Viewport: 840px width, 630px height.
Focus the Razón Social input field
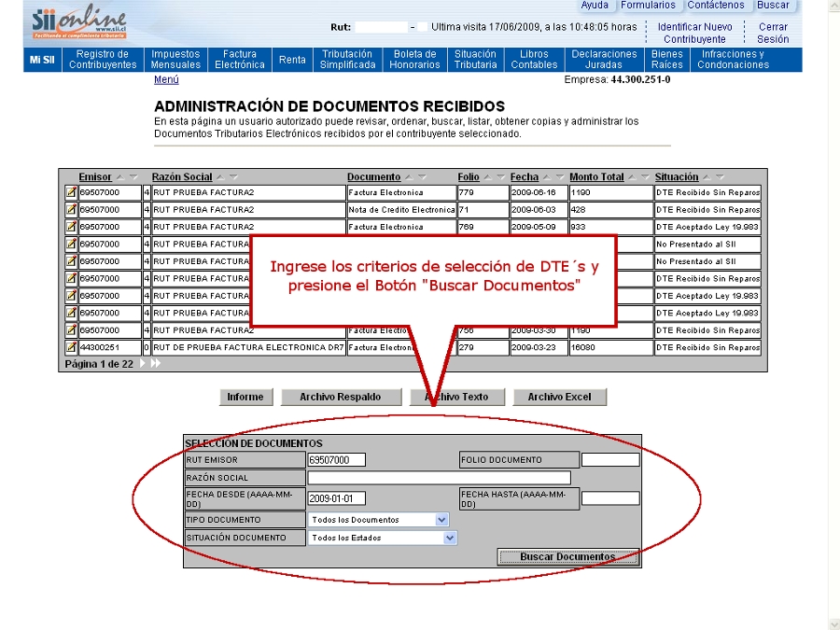440,477
